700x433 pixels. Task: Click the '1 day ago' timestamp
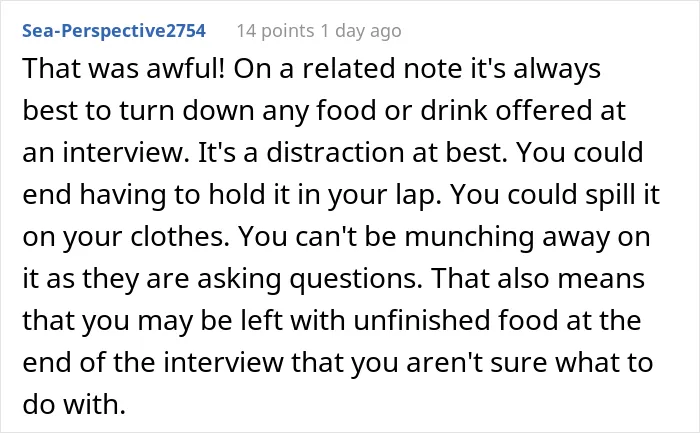tap(361, 31)
